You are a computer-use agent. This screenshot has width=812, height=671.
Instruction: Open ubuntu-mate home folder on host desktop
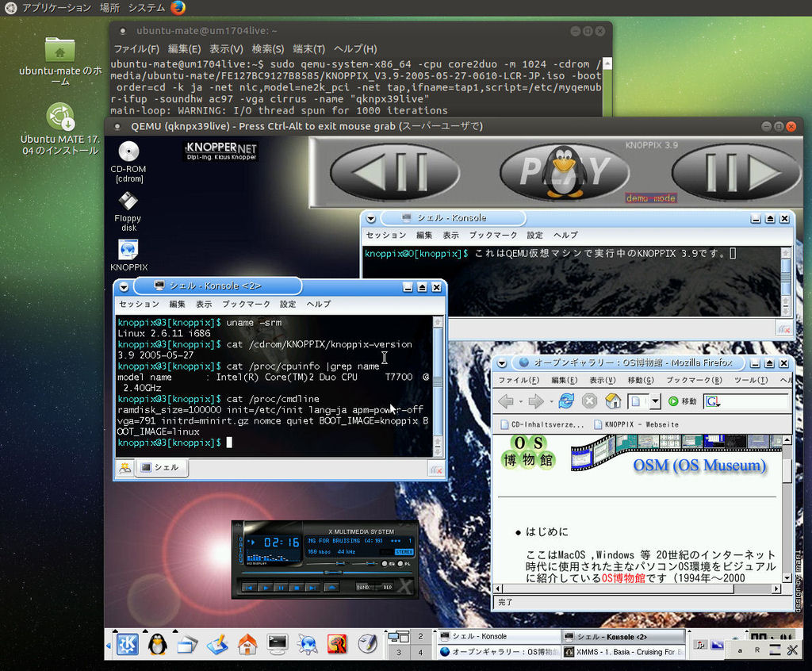[60, 60]
